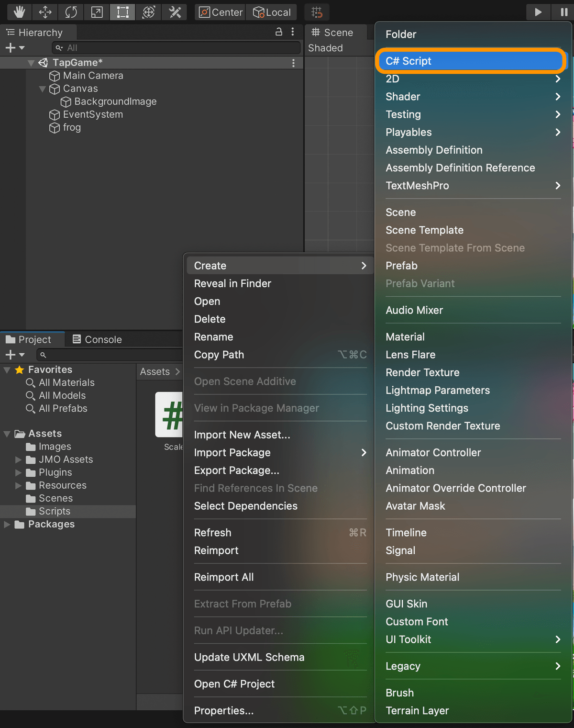Select the Rotate tool
Screen dimensions: 574x728
point(71,12)
